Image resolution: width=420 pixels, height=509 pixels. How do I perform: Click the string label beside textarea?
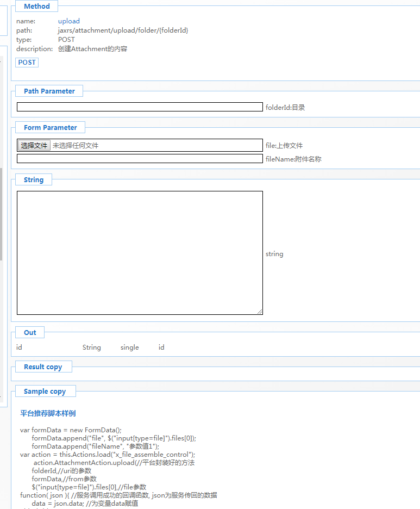pos(274,254)
